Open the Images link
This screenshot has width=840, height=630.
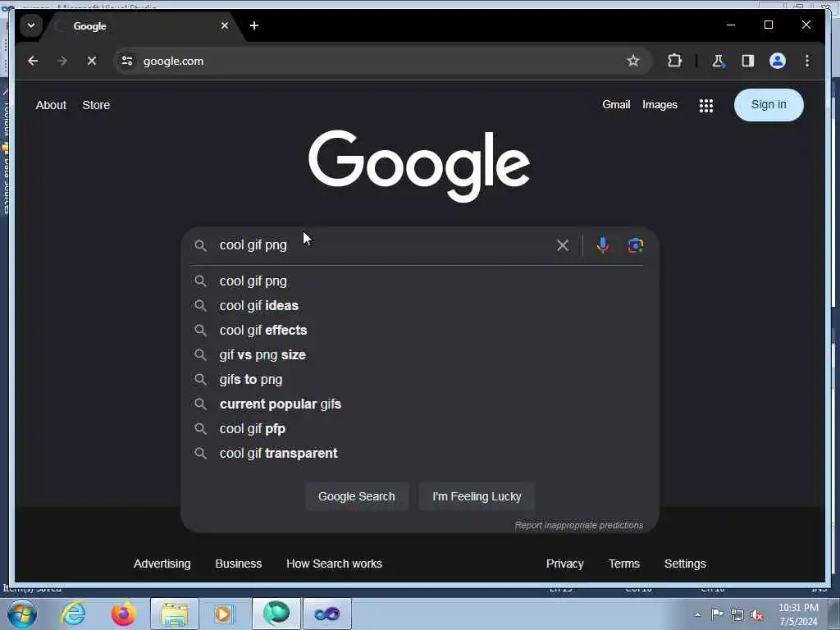pos(660,105)
